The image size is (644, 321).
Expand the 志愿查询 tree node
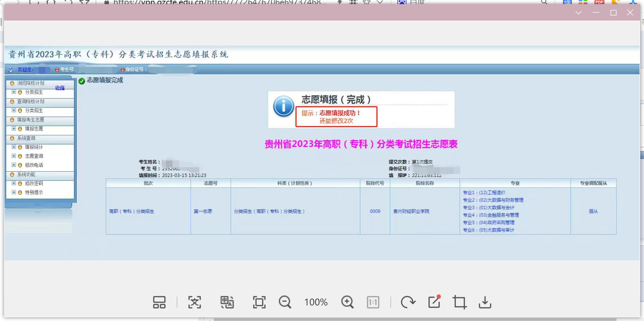point(14,156)
